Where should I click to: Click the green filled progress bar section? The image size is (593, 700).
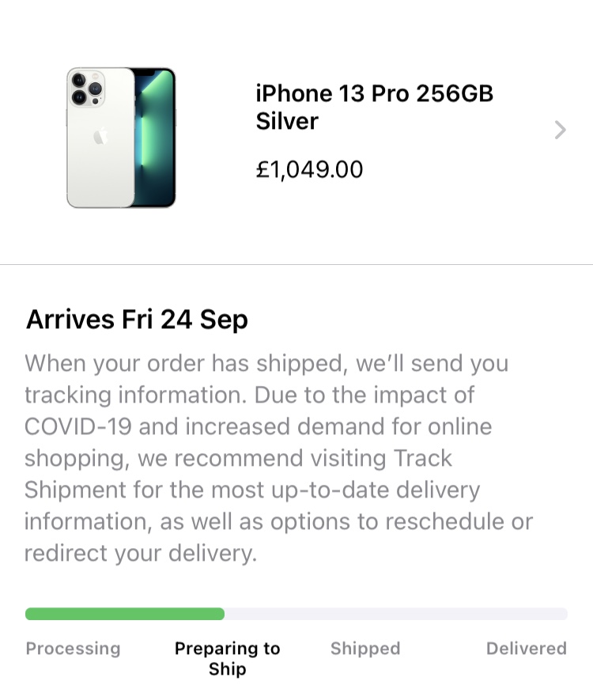pos(125,614)
